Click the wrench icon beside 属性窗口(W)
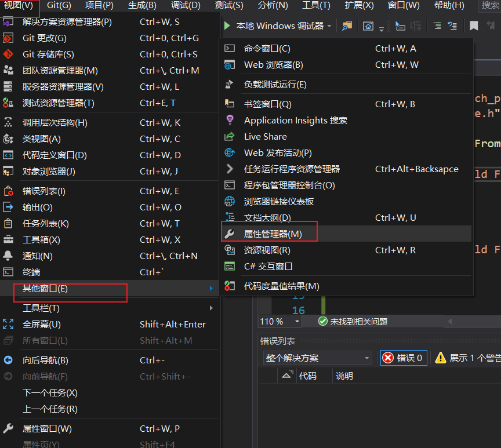The height and width of the screenshot is (448, 501). point(8,428)
